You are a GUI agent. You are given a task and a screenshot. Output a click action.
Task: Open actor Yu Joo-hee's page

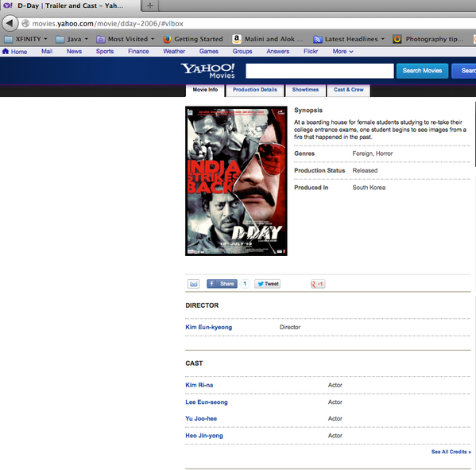tap(201, 418)
